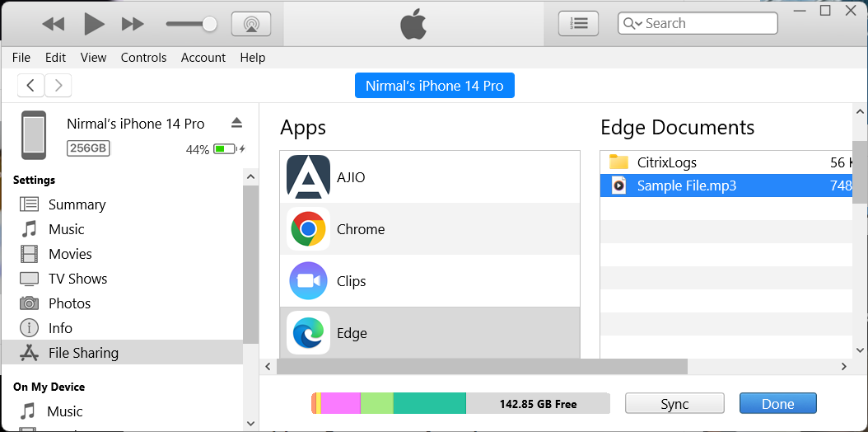Eject Nirmal's iPhone 14 Pro
Image resolution: width=868 pixels, height=432 pixels.
pos(237,123)
